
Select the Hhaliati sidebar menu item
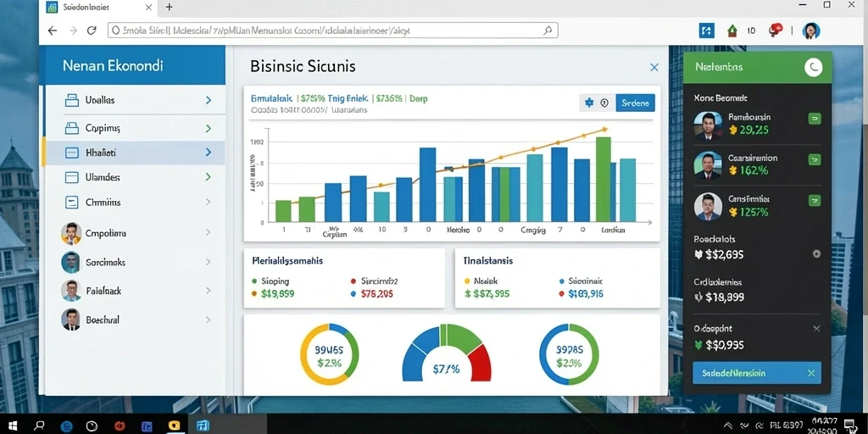(135, 153)
